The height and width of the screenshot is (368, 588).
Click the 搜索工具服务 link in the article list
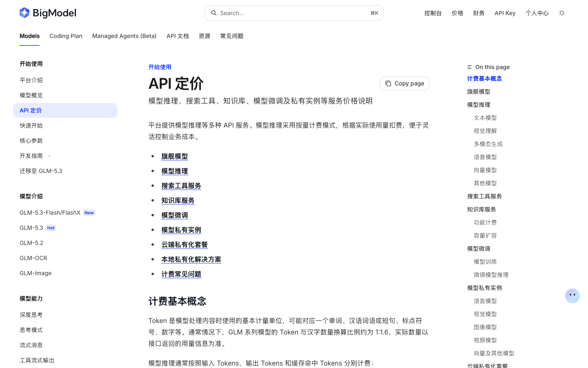181,186
